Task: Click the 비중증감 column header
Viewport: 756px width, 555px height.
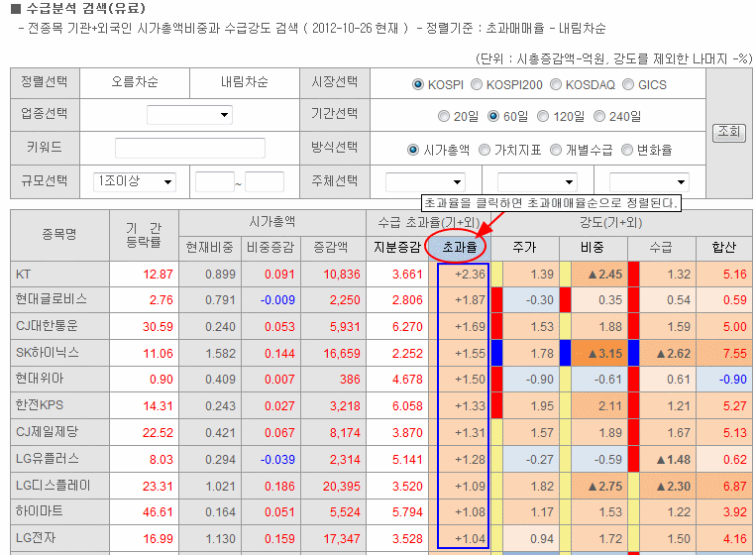Action: tap(270, 248)
